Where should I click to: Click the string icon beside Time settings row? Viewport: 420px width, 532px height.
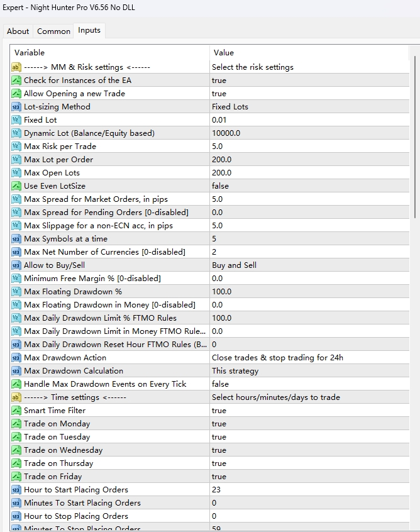click(x=16, y=397)
